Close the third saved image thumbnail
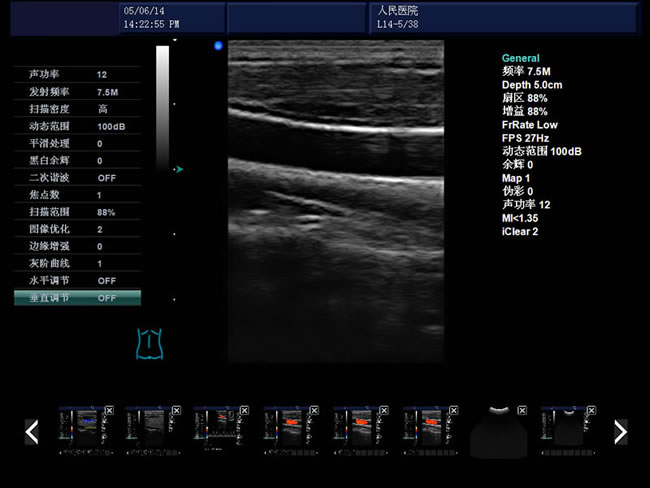 [x=245, y=411]
